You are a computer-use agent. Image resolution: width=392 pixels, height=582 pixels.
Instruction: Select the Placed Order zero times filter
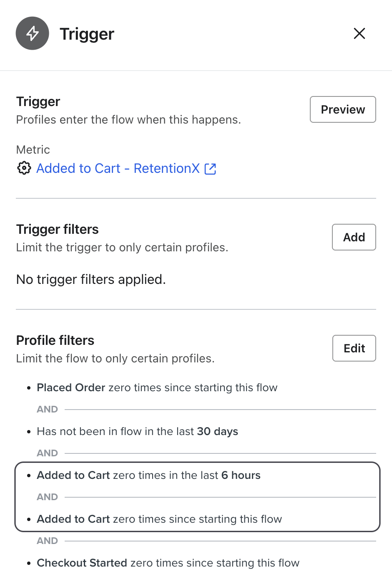click(x=157, y=387)
